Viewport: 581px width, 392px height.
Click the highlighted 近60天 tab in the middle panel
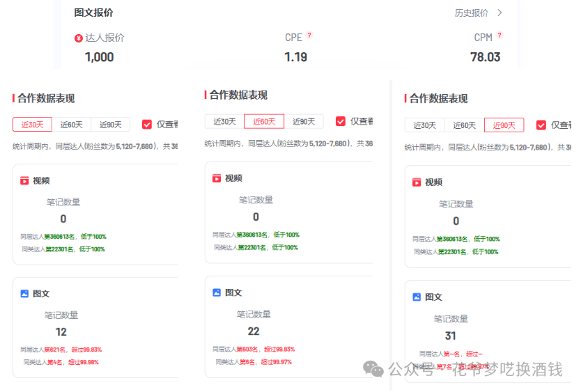[x=264, y=122]
